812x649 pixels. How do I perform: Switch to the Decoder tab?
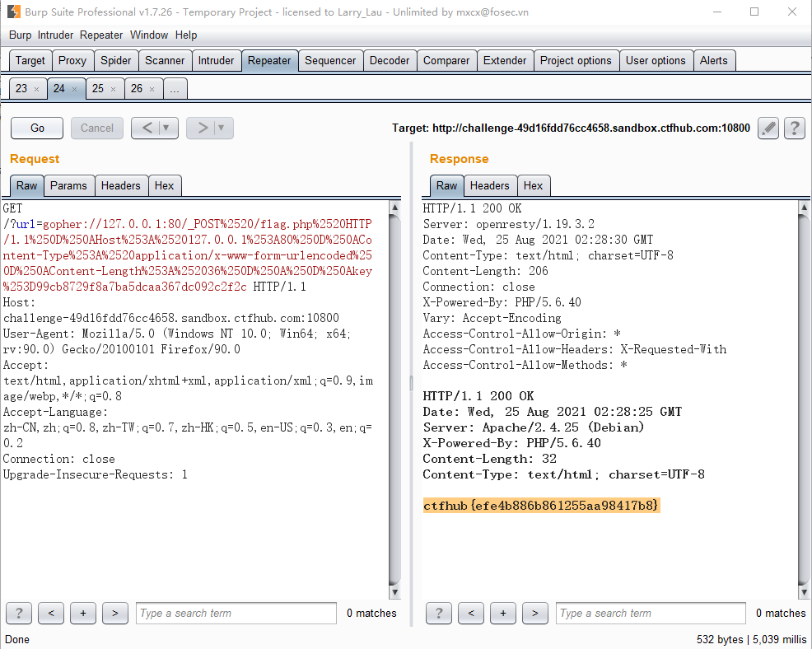click(390, 61)
